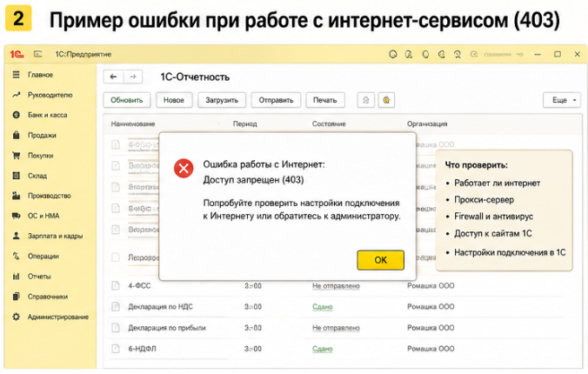Sort by the Состояние column header
Screen dimensions: 588x374
329,124
